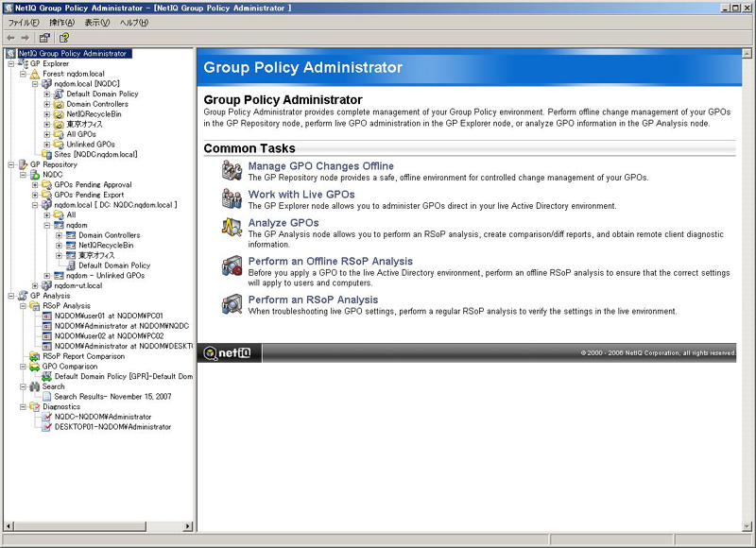This screenshot has width=756, height=548.
Task: Click the NQDC repository server icon
Action: tap(35, 175)
